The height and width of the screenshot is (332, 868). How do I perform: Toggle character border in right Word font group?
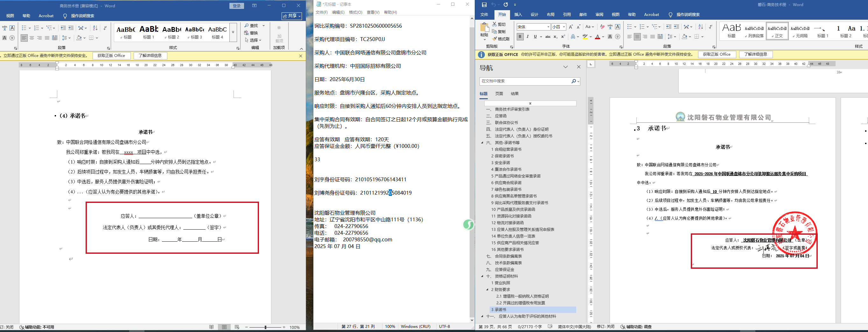click(x=618, y=27)
